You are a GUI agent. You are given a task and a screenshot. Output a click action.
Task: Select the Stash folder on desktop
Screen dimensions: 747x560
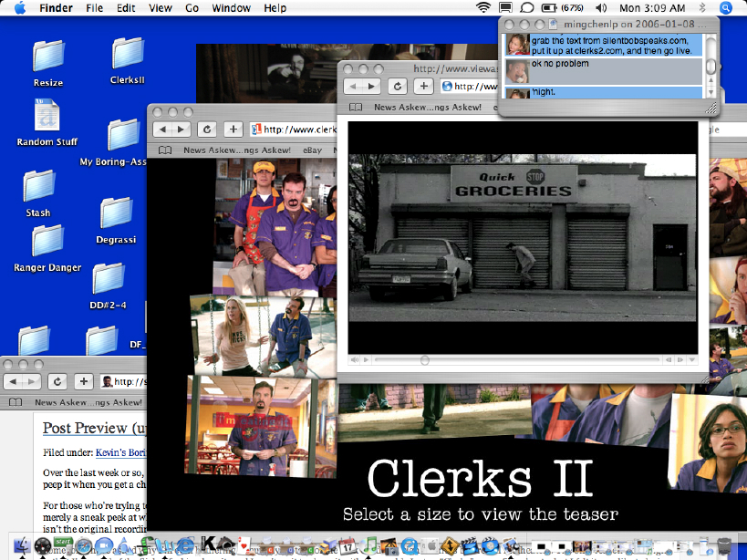point(38,193)
